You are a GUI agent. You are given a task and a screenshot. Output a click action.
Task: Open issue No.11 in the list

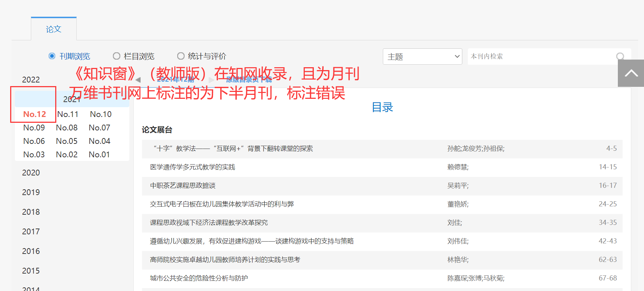pos(68,114)
